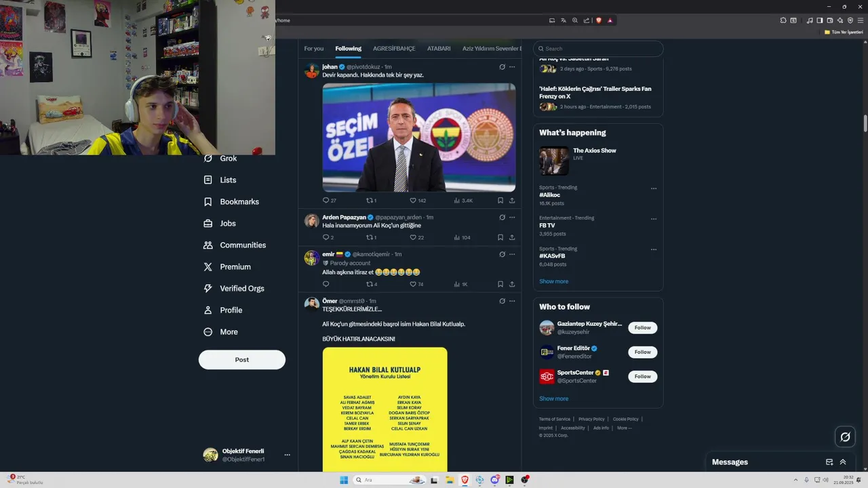Image resolution: width=868 pixels, height=488 pixels.
Task: Open the Brave main menu
Action: pos(861,20)
